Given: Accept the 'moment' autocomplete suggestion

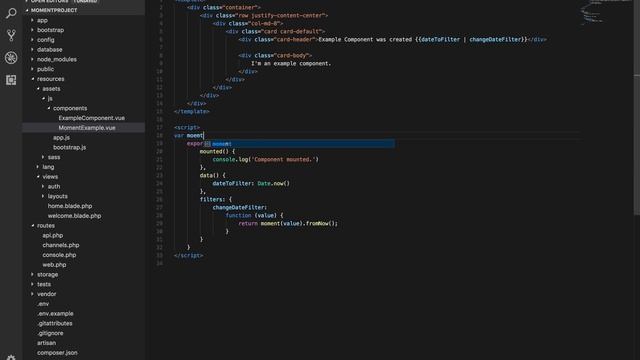Looking at the screenshot, I should click(299, 144).
